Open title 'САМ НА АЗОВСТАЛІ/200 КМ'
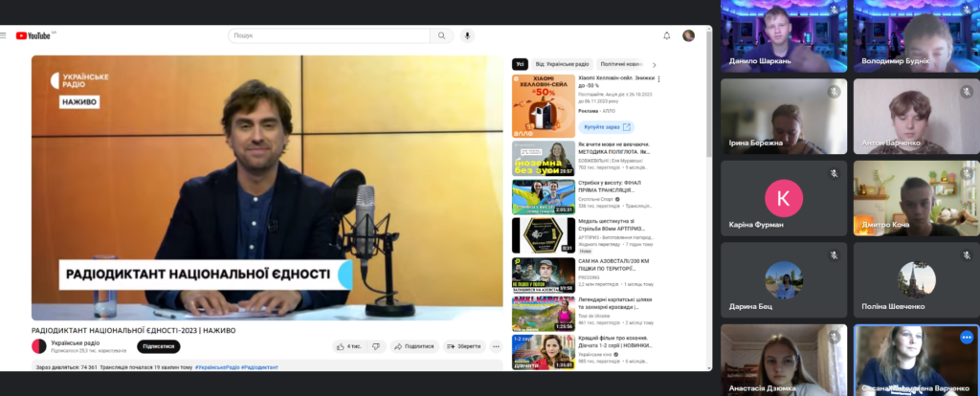The height and width of the screenshot is (396, 980). pyautogui.click(x=612, y=265)
